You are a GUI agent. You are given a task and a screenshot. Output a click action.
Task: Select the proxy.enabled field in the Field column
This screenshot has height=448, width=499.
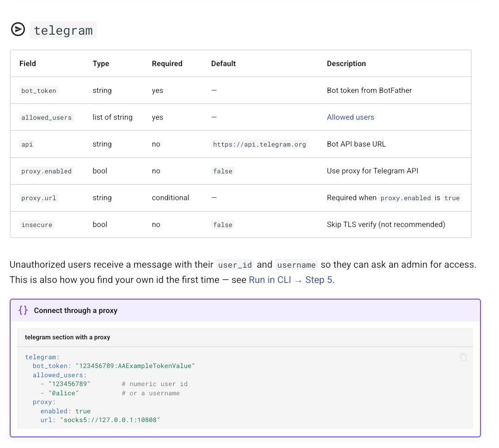(x=47, y=171)
